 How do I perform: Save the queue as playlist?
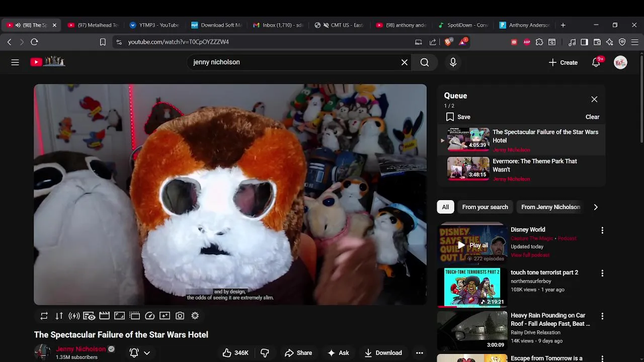coord(458,117)
